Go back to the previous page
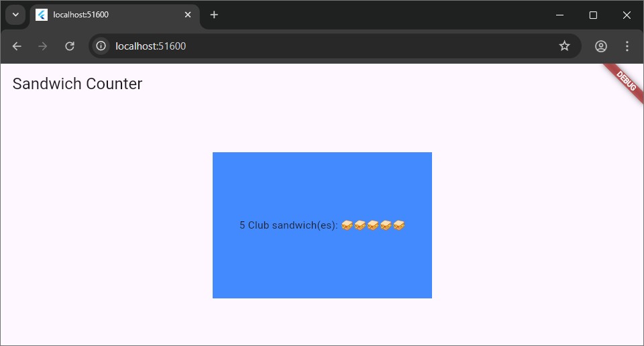This screenshot has height=346, width=644. tap(17, 46)
